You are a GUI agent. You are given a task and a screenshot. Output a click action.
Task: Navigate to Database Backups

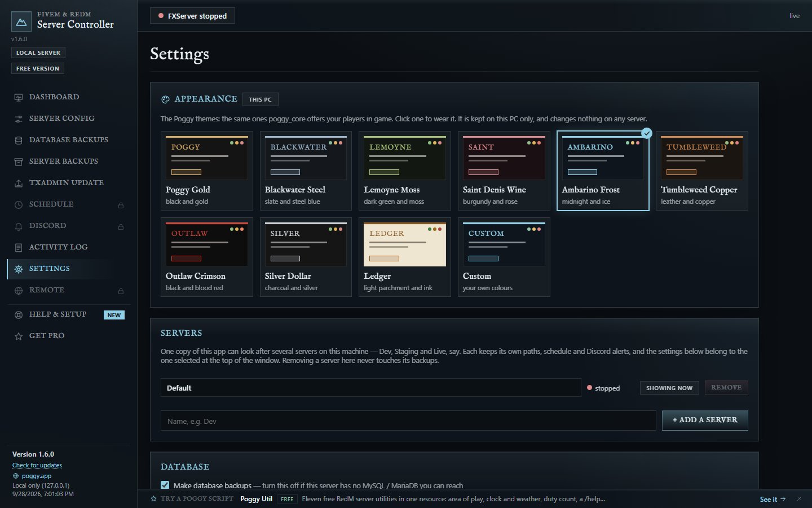click(x=69, y=140)
